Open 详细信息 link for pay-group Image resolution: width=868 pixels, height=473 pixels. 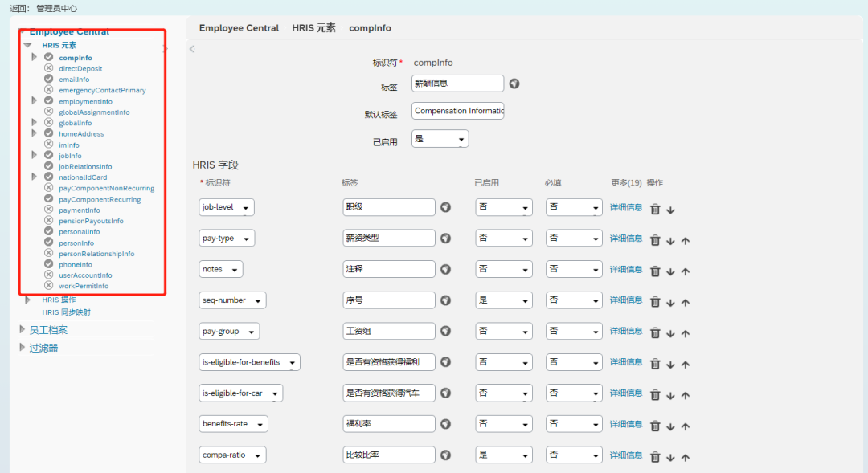click(x=625, y=331)
